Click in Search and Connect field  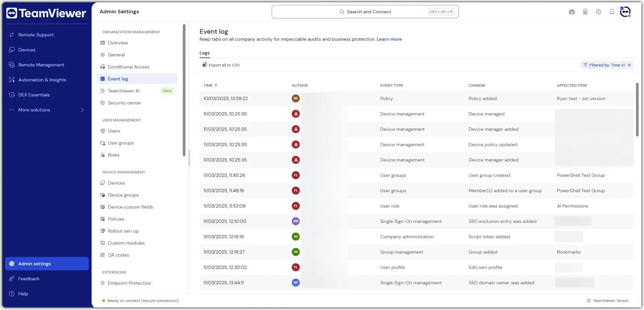[365, 12]
